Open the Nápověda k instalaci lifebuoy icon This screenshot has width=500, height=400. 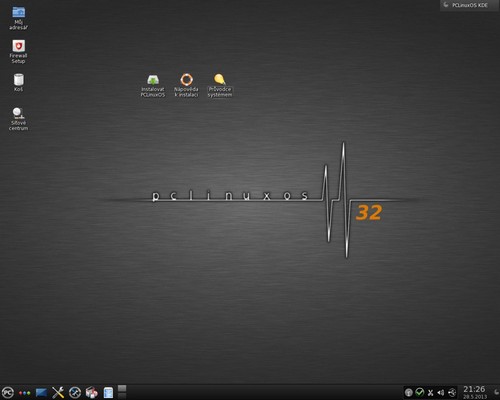186,80
